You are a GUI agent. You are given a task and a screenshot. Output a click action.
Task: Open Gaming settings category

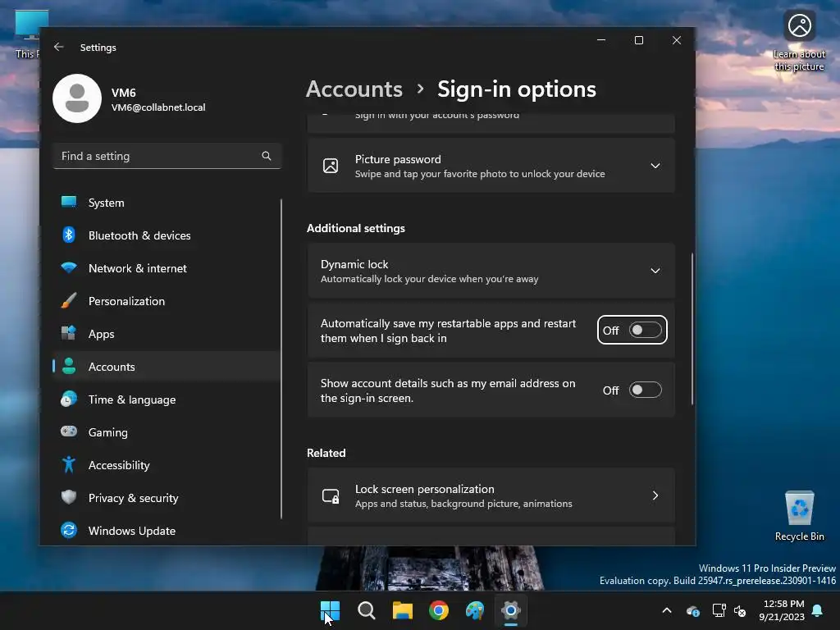click(x=167, y=432)
